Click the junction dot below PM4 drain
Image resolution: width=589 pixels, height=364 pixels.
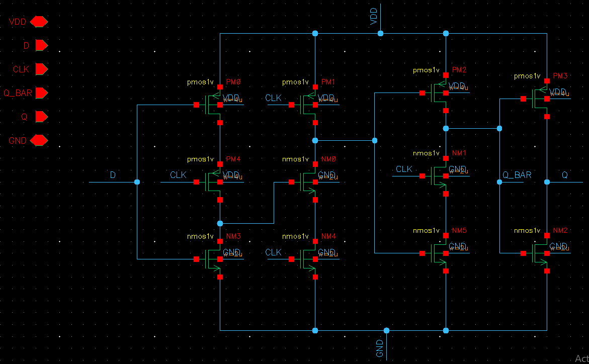[x=220, y=224]
